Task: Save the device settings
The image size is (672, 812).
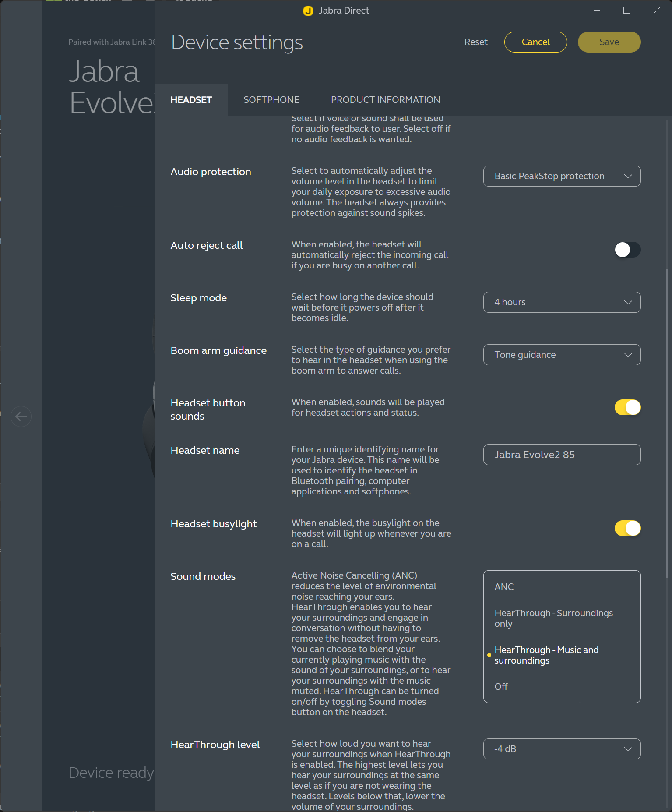Action: pyautogui.click(x=609, y=42)
